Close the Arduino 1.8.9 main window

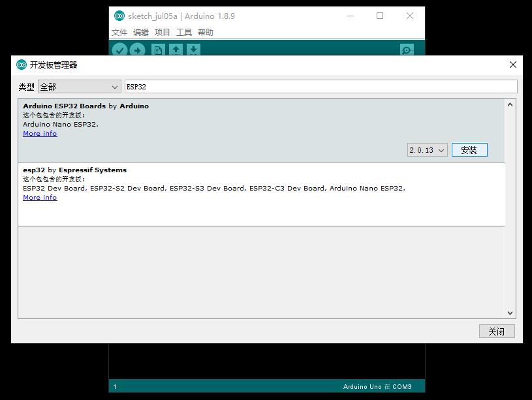pos(410,16)
